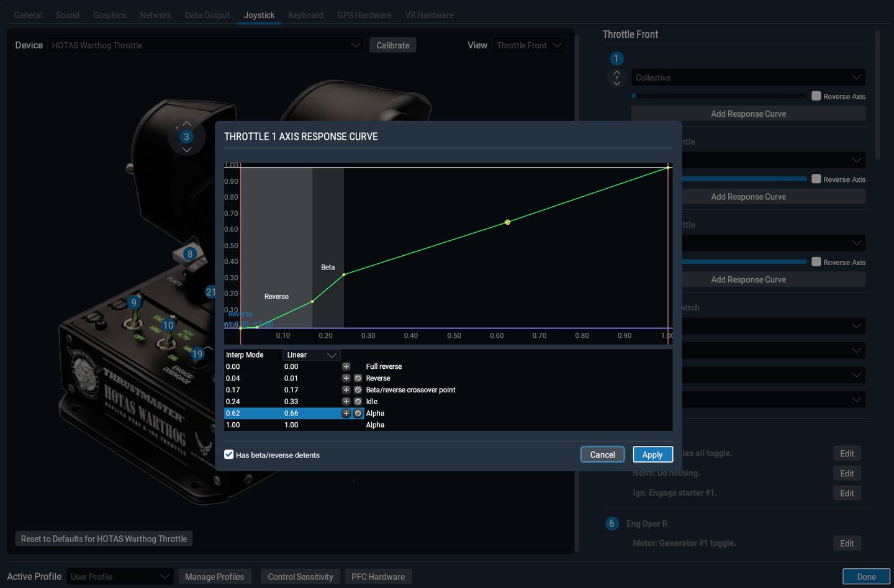Select switch badge 10 on the throttle image
Image resolution: width=894 pixels, height=588 pixels.
coord(168,325)
